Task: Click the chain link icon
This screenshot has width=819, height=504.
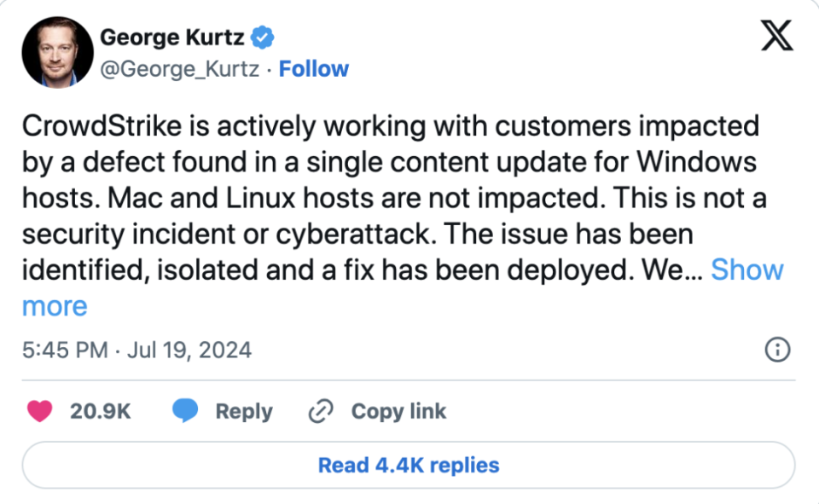Action: (x=320, y=412)
